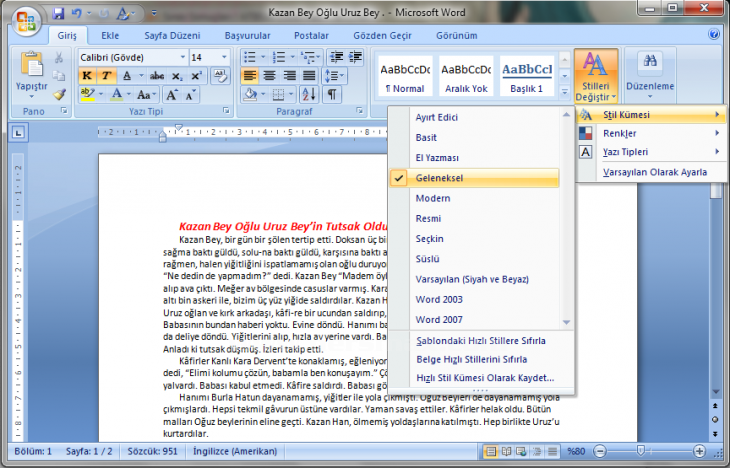Screen dimensions: 730x468
Task: Open the Renkler submenu
Action: point(650,134)
